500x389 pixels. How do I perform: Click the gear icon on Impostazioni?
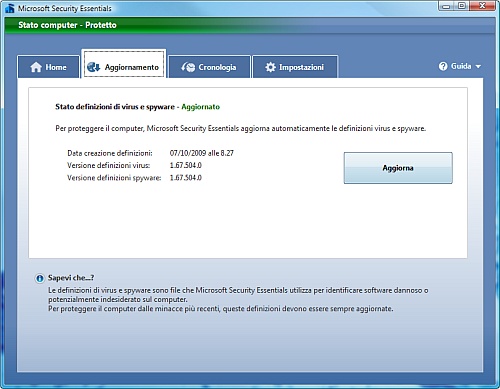click(270, 67)
